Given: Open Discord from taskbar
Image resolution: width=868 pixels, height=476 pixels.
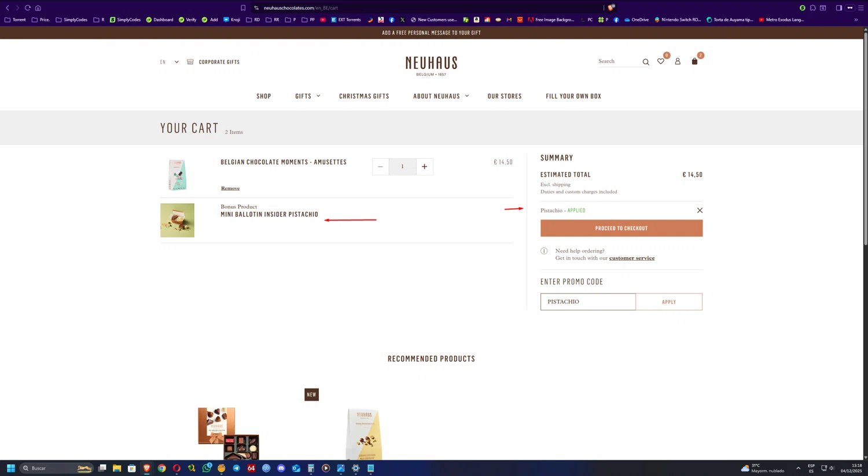Looking at the screenshot, I should point(281,468).
